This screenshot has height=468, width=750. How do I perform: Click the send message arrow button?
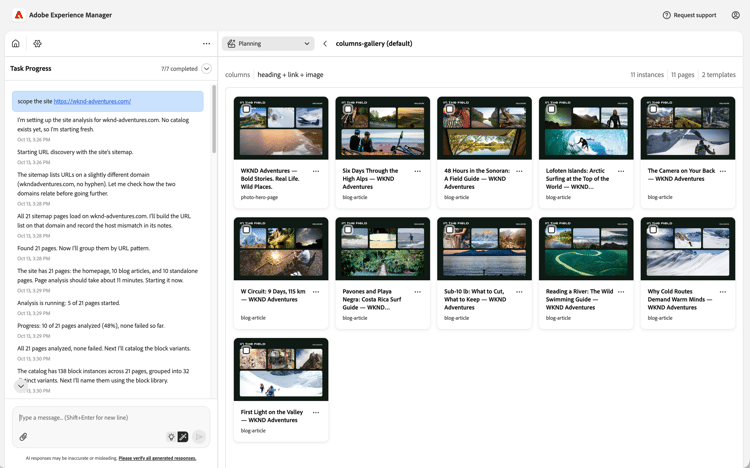click(199, 436)
